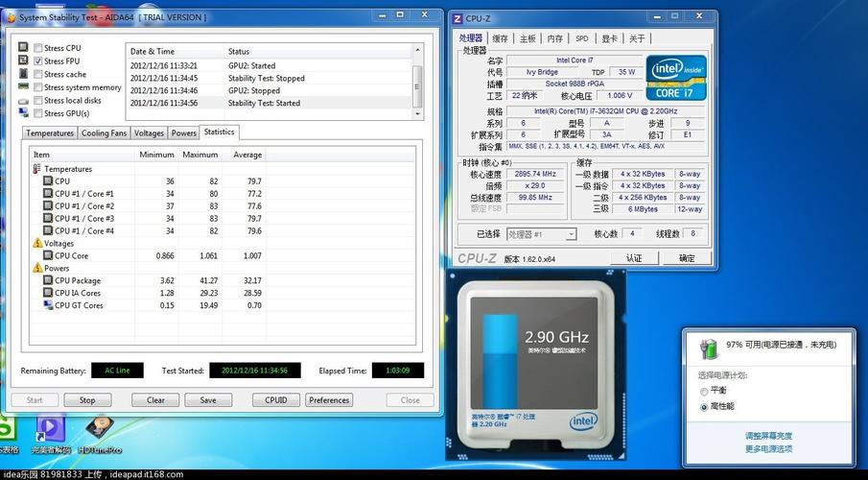Click the Voltages warning icon
868x480 pixels.
(x=37, y=243)
